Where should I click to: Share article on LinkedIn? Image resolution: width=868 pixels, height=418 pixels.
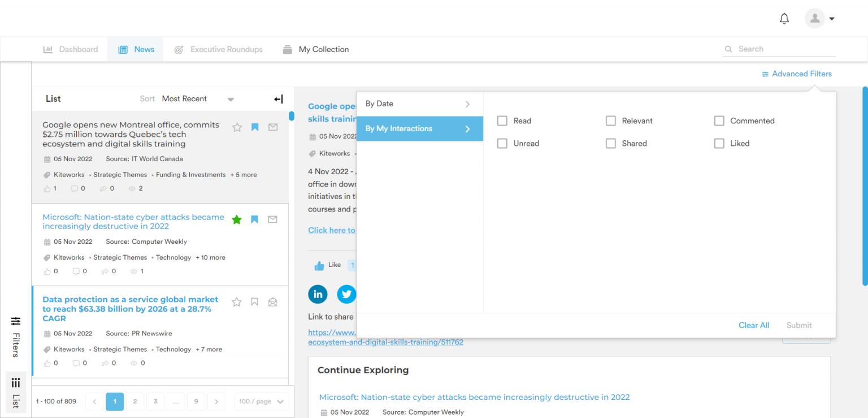tap(318, 294)
